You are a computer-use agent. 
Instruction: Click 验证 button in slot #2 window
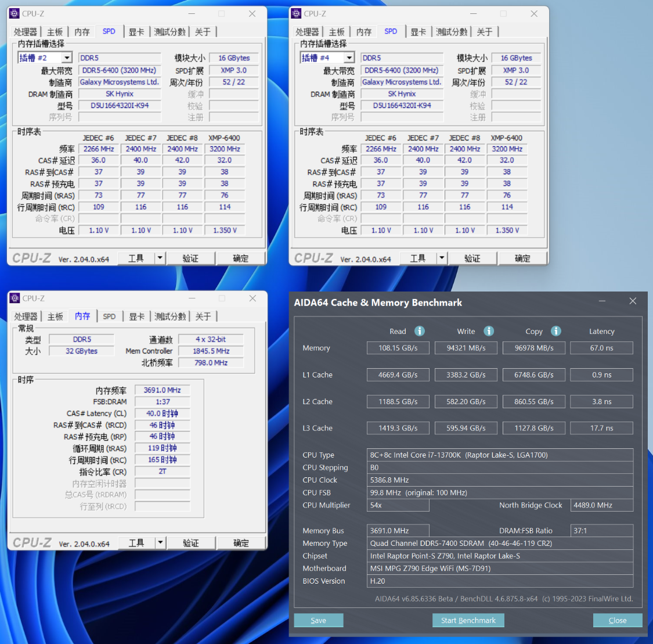(191, 258)
